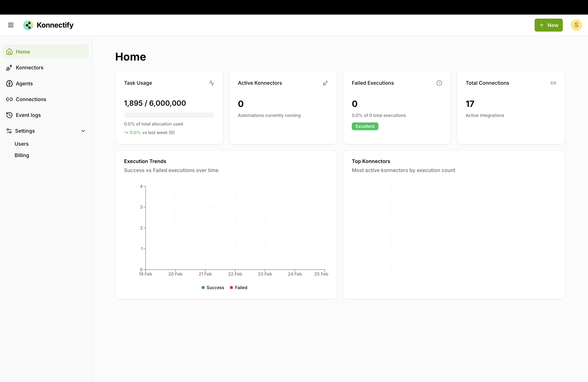Open the user avatar S menu
The width and height of the screenshot is (588, 382).
(576, 25)
